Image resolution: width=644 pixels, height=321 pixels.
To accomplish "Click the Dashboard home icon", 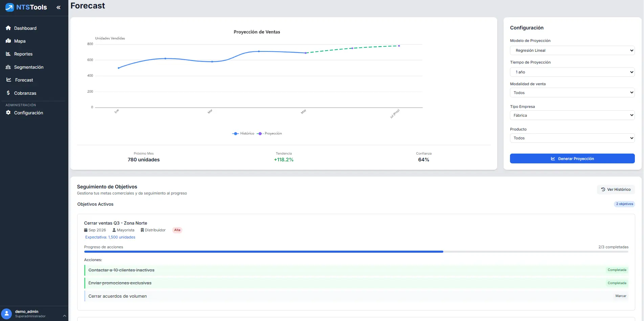I will (8, 28).
